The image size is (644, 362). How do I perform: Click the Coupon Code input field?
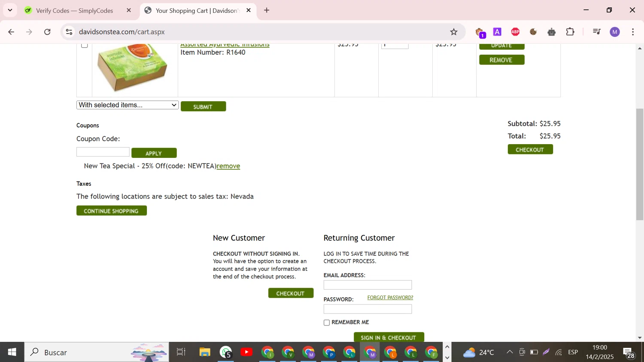103,152
